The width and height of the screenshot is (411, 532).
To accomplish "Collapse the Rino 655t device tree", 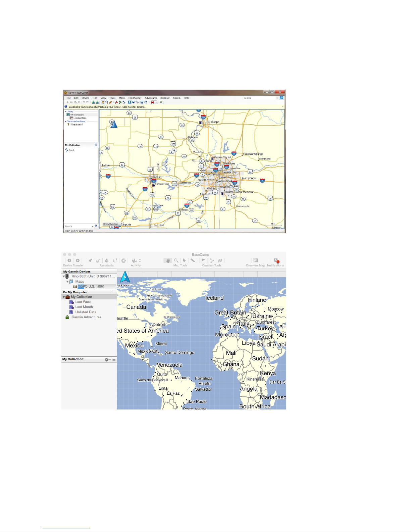I will 64,277.
